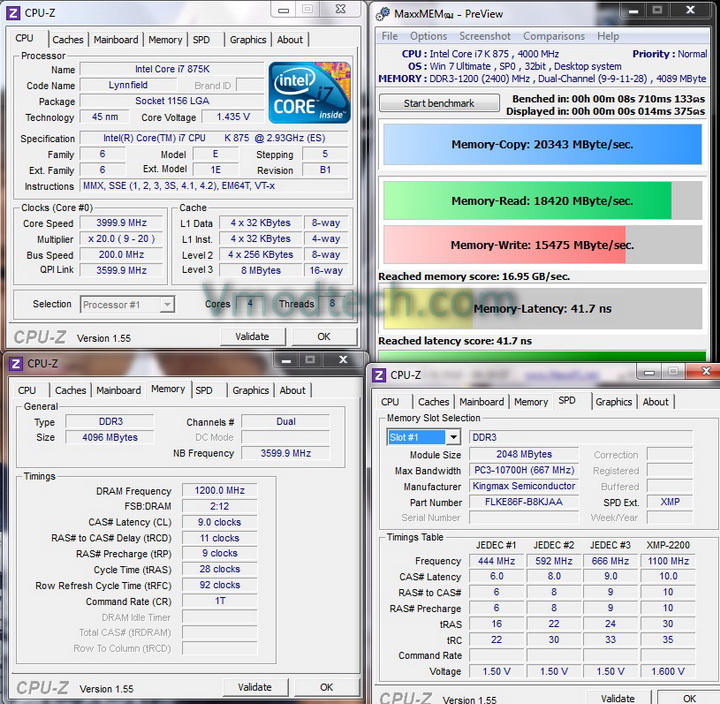Select About tab in the CPU-Z Memory window
This screenshot has width=720, height=704.
292,390
